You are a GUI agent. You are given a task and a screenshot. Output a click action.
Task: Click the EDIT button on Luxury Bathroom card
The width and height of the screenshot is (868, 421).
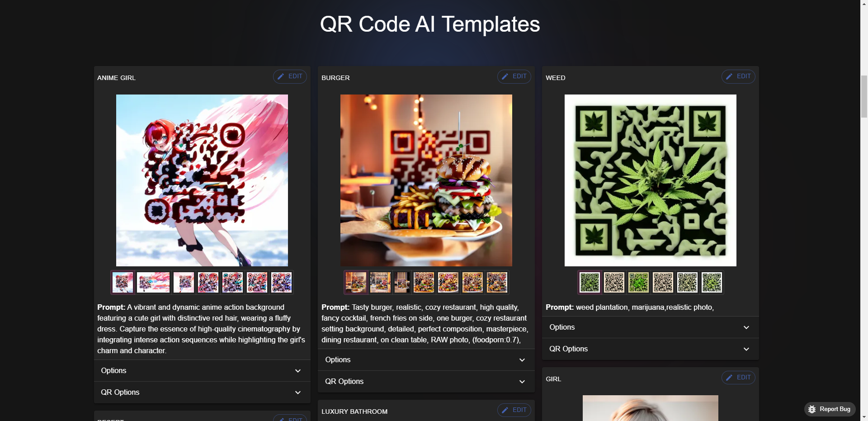point(514,410)
